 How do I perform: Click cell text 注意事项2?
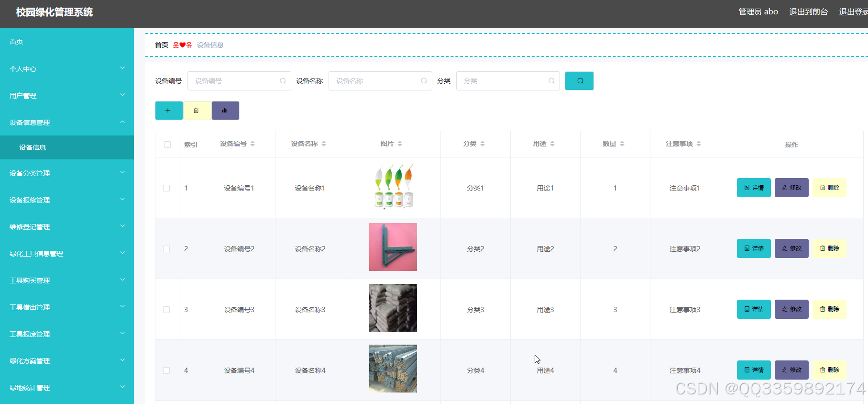tap(685, 249)
